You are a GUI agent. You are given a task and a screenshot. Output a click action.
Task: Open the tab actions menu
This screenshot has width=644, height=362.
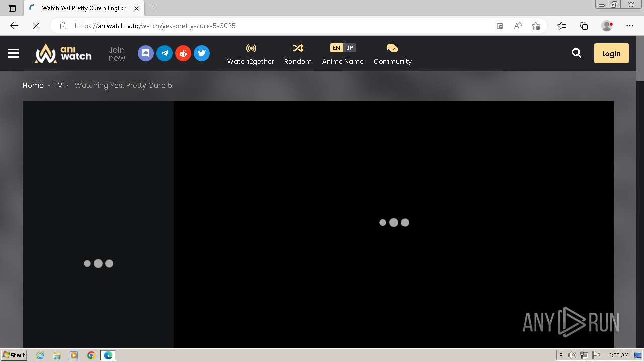click(12, 8)
